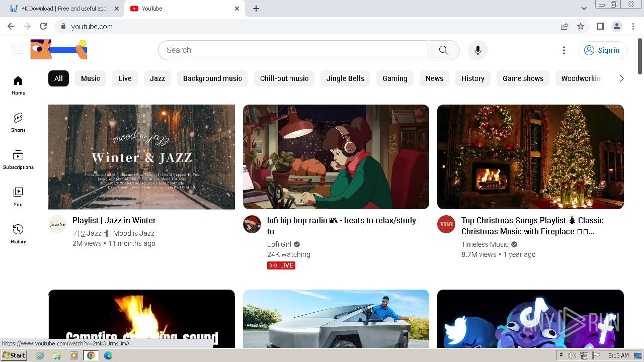Image resolution: width=644 pixels, height=362 pixels.
Task: Open the Lofi Girl channel name
Action: pyautogui.click(x=279, y=244)
